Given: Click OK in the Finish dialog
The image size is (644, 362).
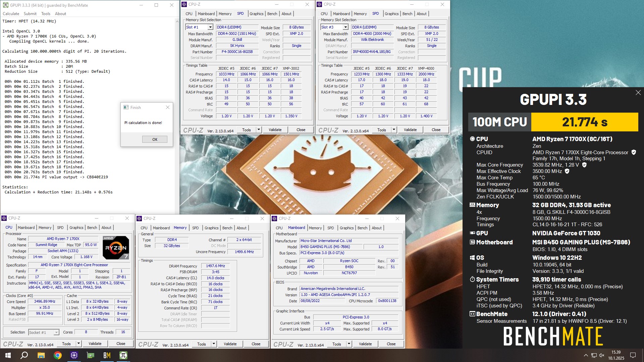Looking at the screenshot, I should click(155, 139).
